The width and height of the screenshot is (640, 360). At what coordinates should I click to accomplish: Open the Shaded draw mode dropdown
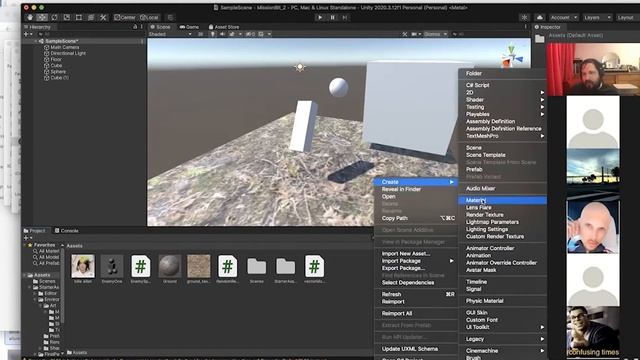tap(170, 34)
